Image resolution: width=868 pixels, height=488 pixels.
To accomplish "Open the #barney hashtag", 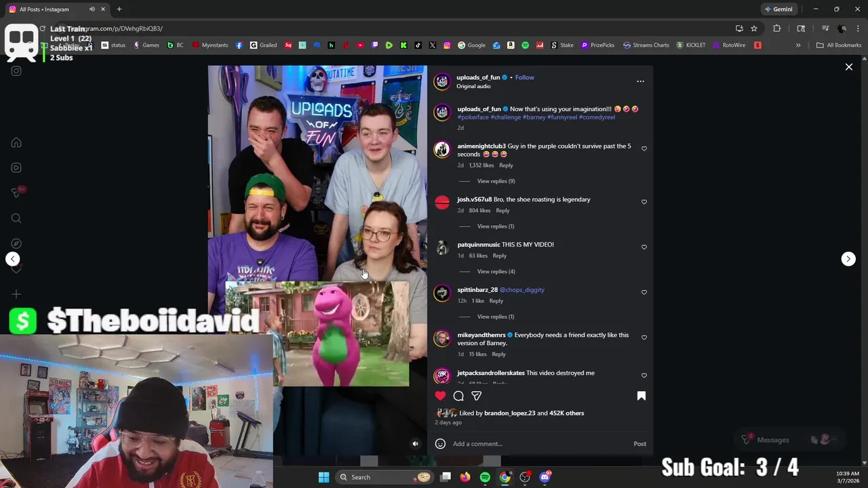I will pyautogui.click(x=534, y=117).
